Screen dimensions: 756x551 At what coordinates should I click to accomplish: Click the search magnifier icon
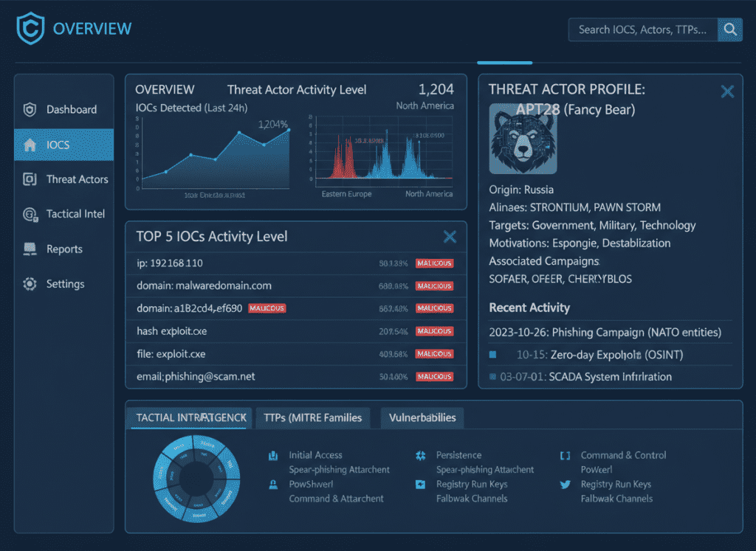tap(730, 30)
